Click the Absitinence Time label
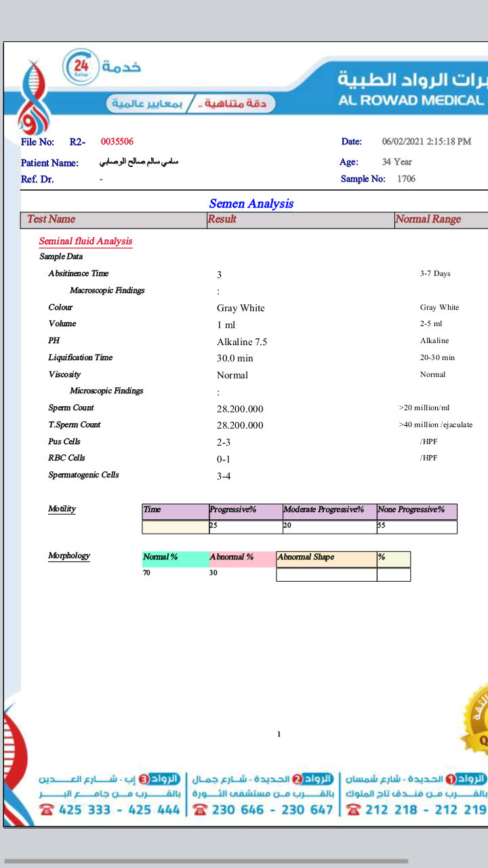 click(78, 273)
